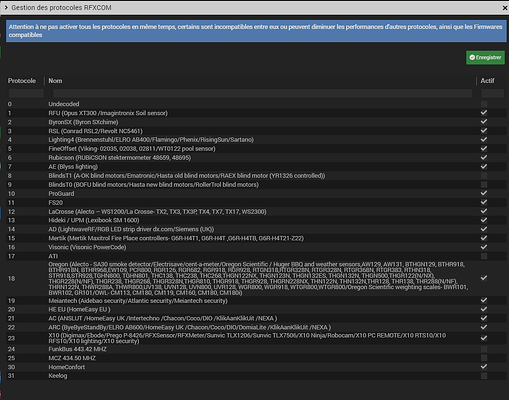Click protocol number 18 cell
Viewport: 509px width, 400px height.
pos(11,278)
